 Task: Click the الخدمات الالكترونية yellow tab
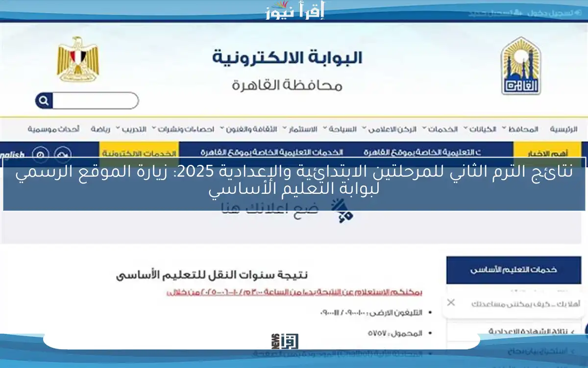(x=139, y=152)
